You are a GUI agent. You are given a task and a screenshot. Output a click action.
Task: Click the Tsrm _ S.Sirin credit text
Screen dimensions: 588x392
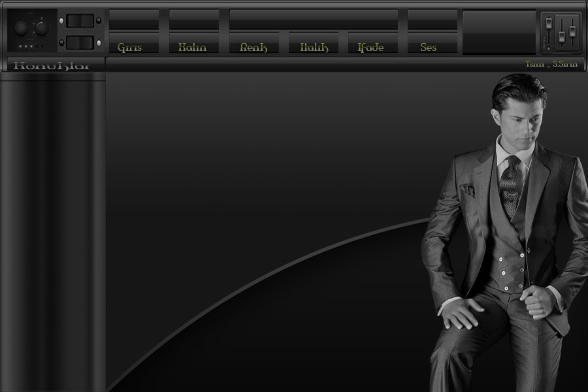click(x=551, y=64)
